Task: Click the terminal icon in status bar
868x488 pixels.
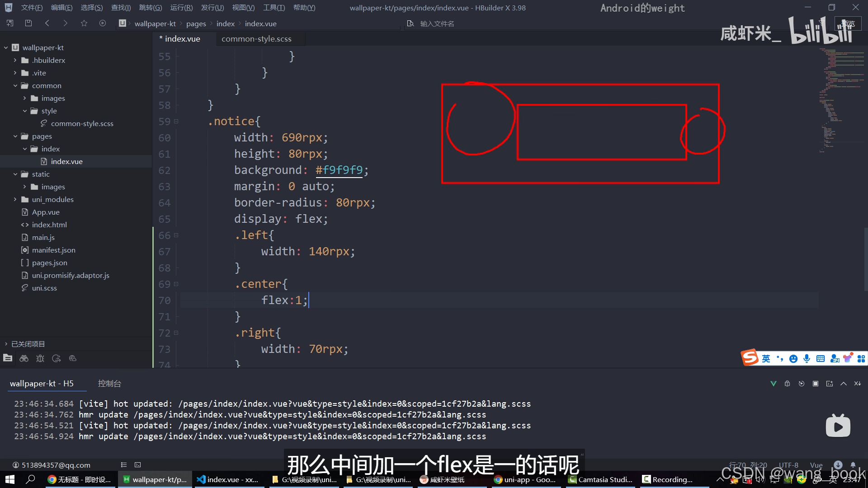Action: [x=138, y=465]
